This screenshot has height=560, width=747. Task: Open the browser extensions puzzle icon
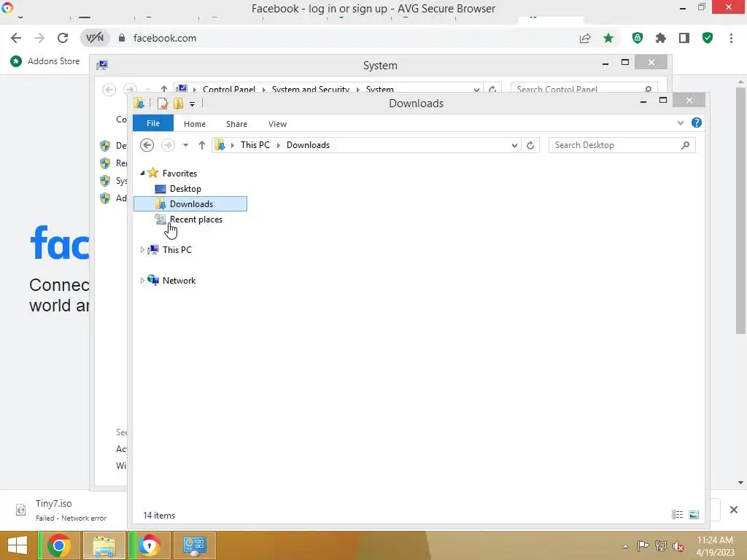click(661, 38)
